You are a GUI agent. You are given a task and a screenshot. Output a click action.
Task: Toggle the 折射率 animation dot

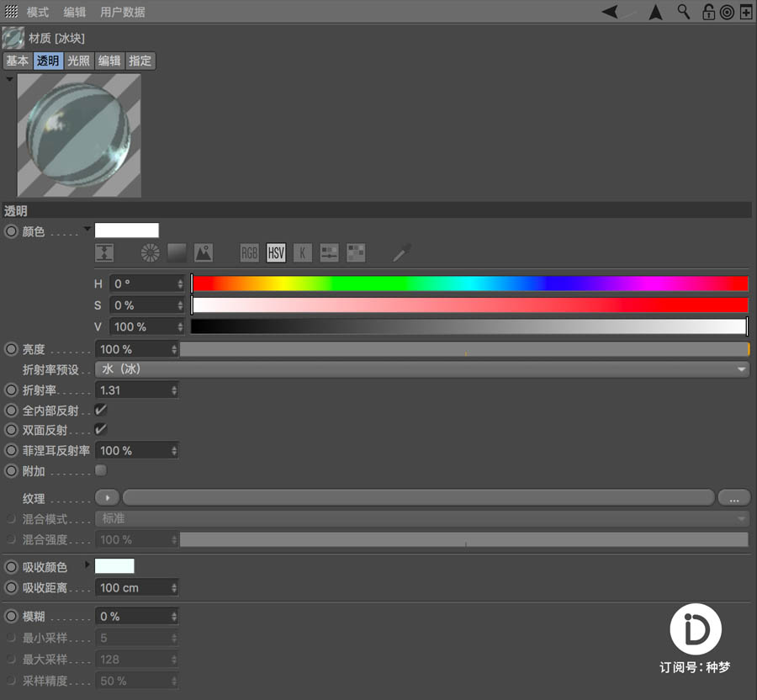(x=11, y=390)
